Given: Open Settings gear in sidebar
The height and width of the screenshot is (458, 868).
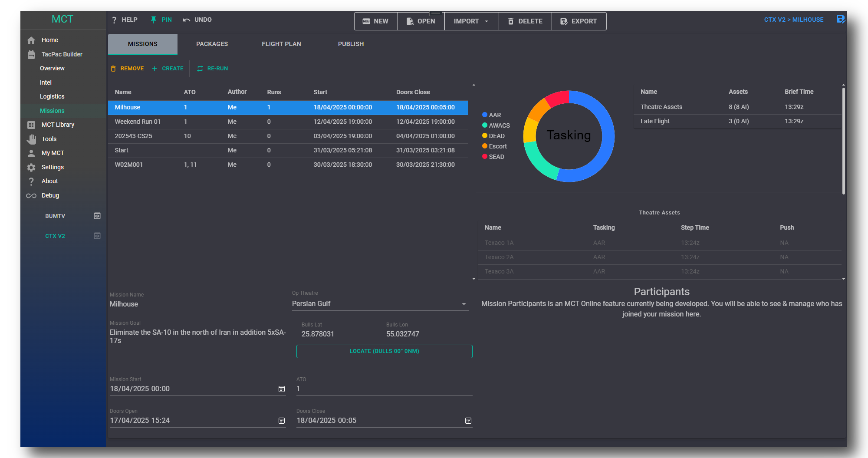Looking at the screenshot, I should pyautogui.click(x=31, y=167).
